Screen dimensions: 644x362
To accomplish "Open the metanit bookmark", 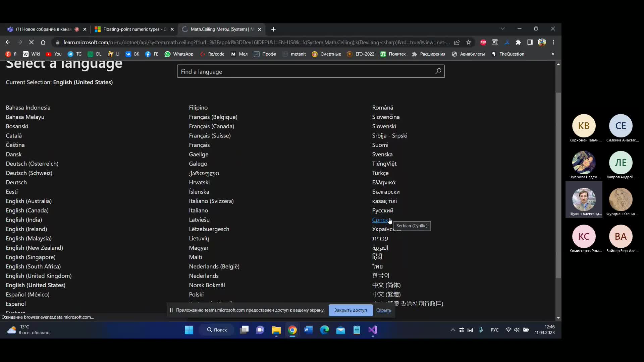I will click(x=294, y=54).
